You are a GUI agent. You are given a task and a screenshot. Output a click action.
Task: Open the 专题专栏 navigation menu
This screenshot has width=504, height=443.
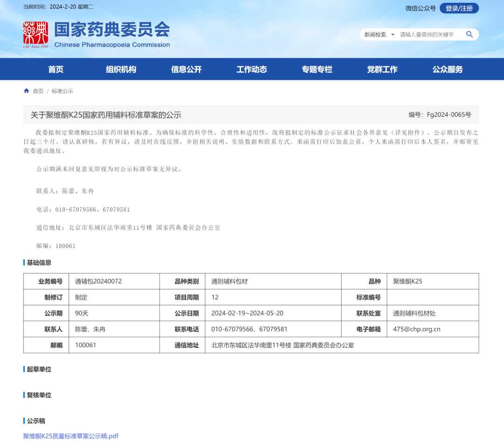point(317,69)
